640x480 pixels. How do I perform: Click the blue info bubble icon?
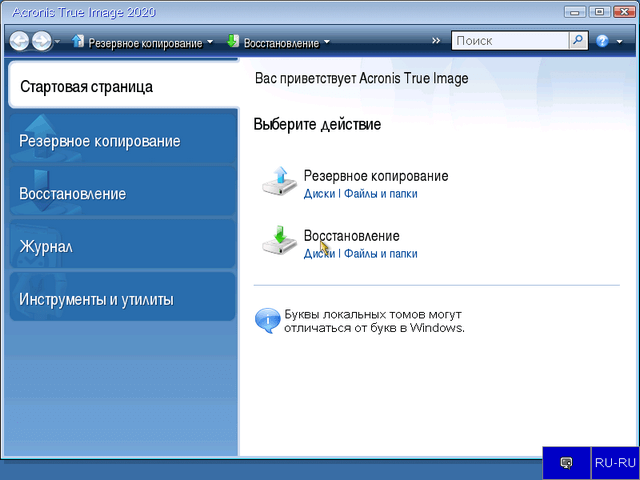(268, 320)
